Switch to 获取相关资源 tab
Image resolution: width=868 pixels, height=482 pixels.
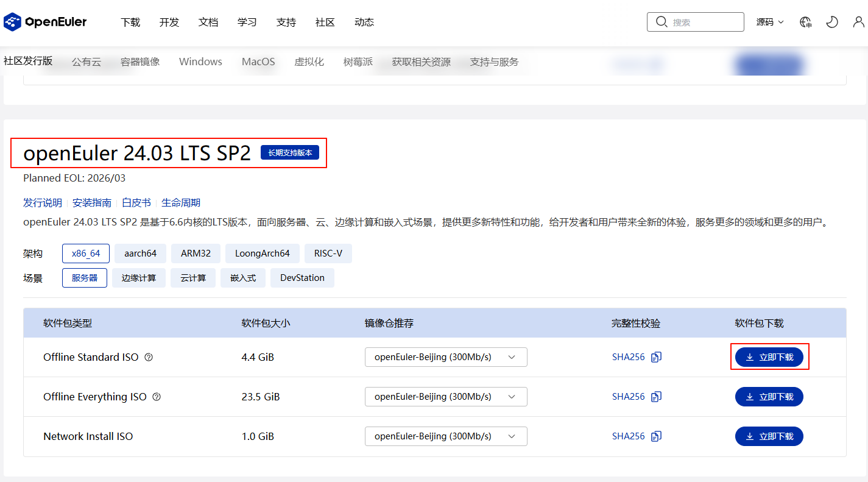pos(422,62)
